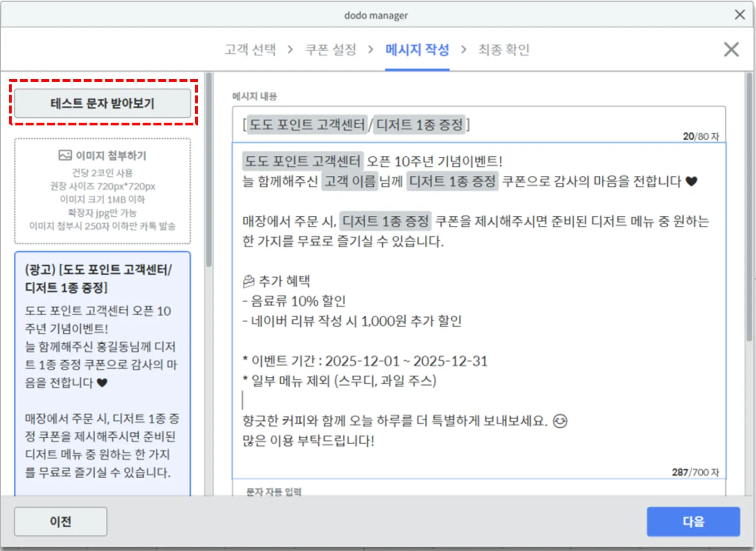Go to the 쿠폰 설정 step

coord(331,49)
